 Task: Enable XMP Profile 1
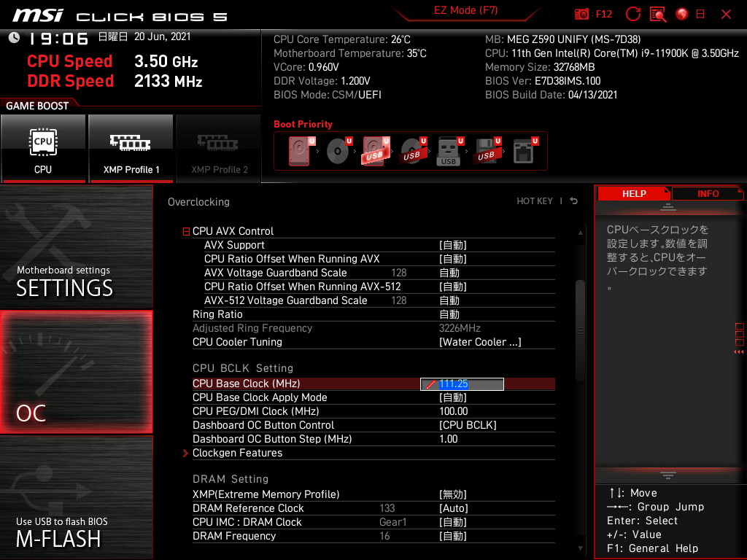pos(131,149)
